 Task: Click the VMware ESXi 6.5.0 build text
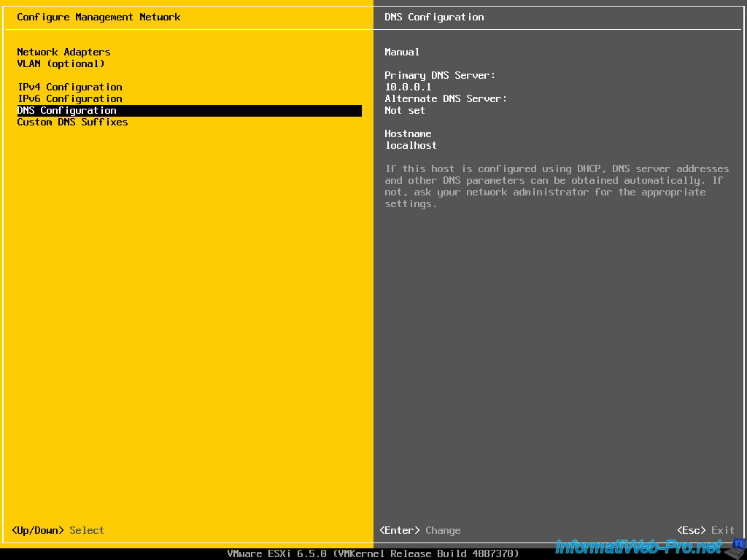pyautogui.click(x=373, y=553)
